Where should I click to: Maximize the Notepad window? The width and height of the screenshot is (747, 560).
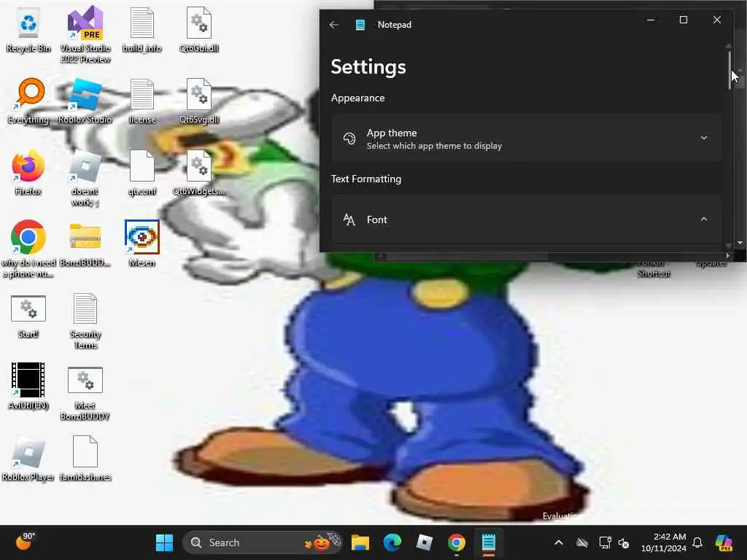683,20
